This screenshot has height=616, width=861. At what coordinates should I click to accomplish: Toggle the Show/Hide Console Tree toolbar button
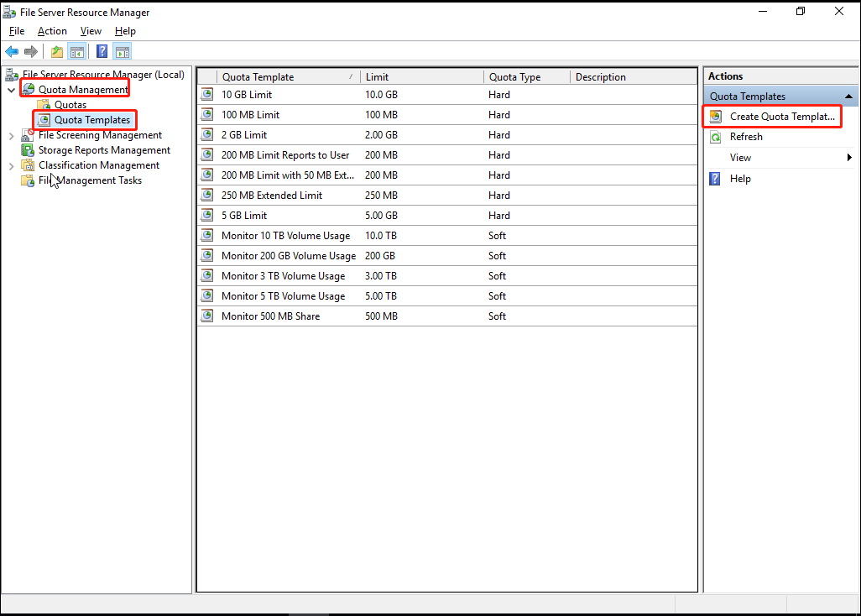click(x=76, y=52)
